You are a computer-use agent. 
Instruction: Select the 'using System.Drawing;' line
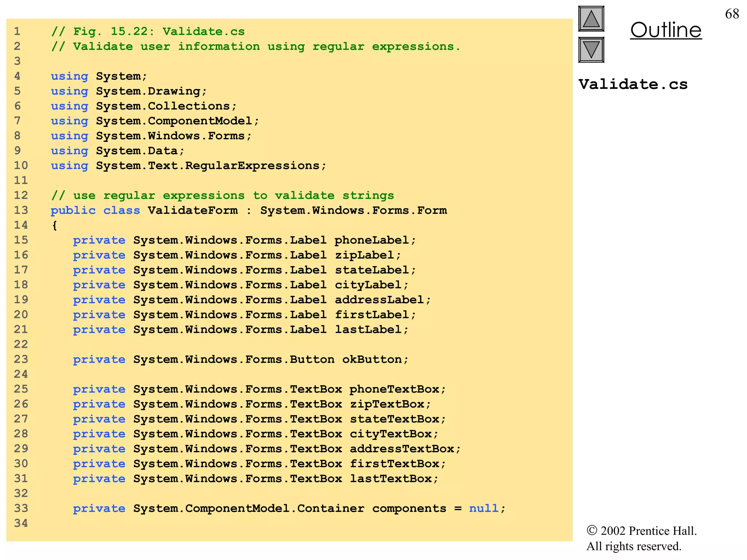tap(129, 91)
